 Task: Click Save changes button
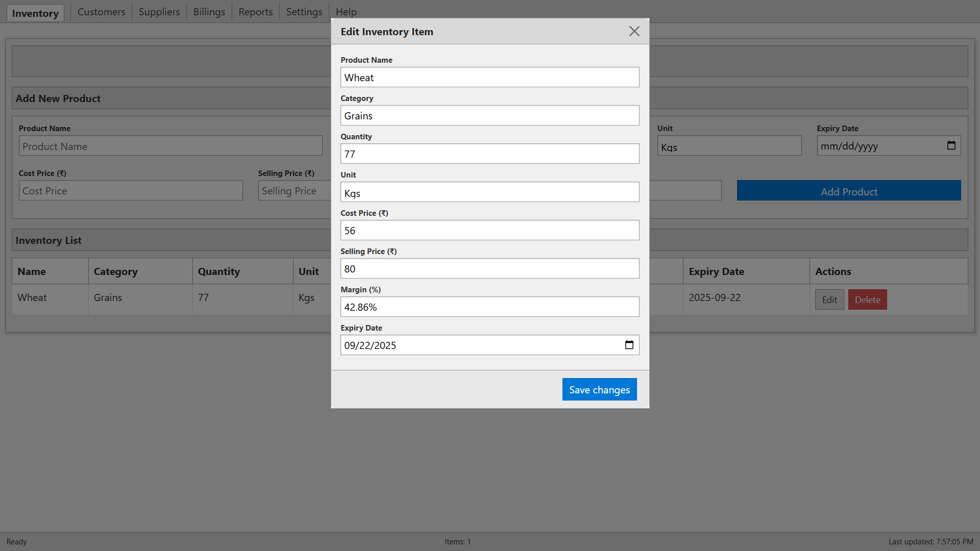pyautogui.click(x=599, y=389)
